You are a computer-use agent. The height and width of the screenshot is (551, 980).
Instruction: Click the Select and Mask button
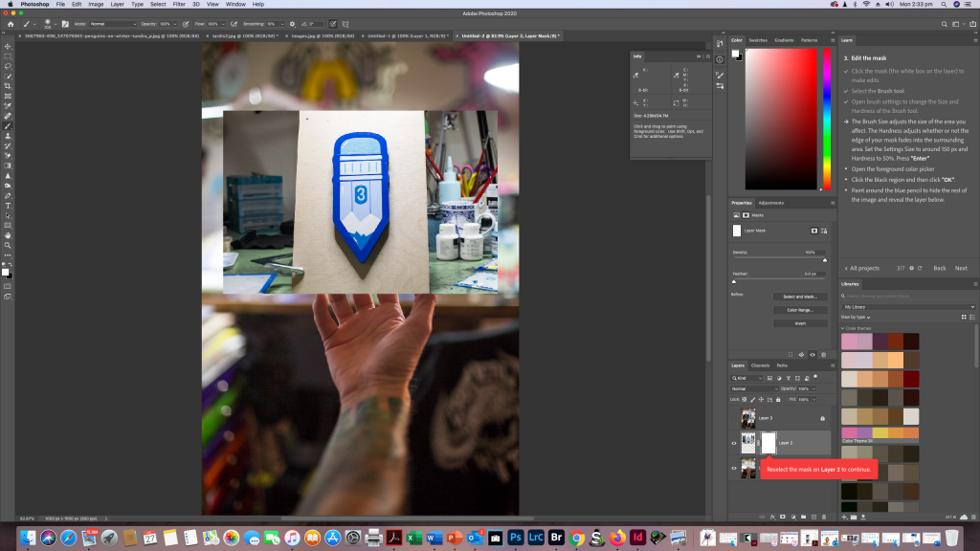pos(800,297)
